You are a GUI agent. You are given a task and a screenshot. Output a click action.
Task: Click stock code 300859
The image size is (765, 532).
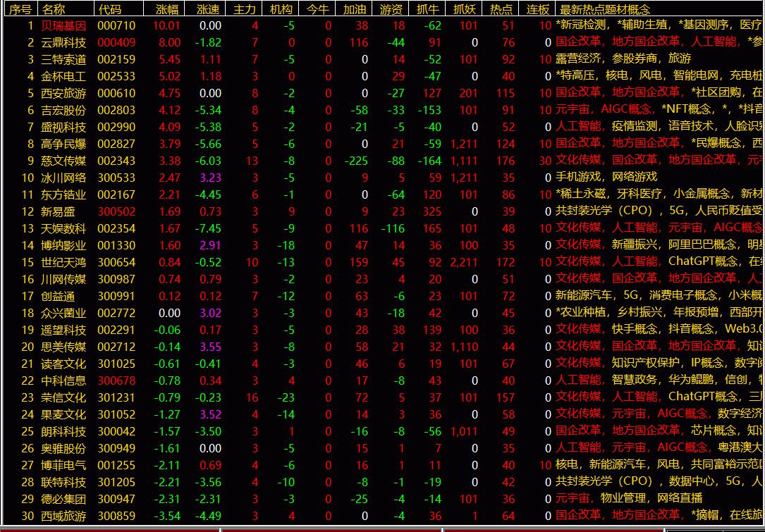116,516
